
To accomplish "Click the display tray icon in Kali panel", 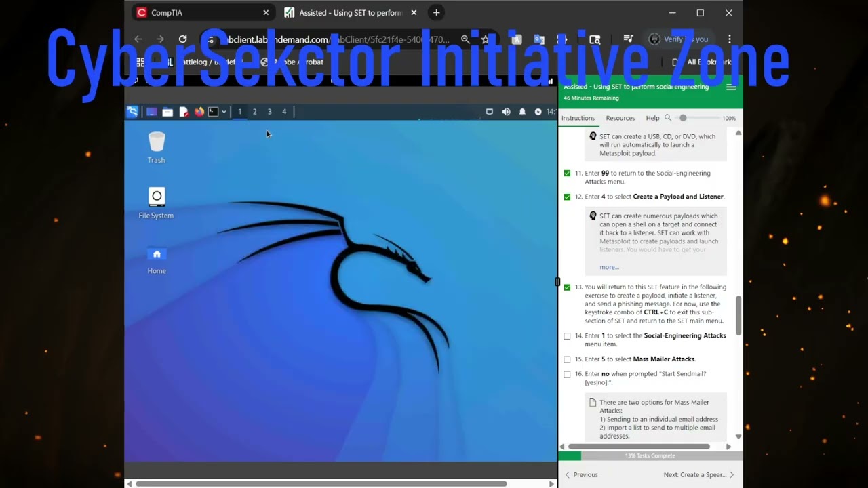I will click(490, 112).
